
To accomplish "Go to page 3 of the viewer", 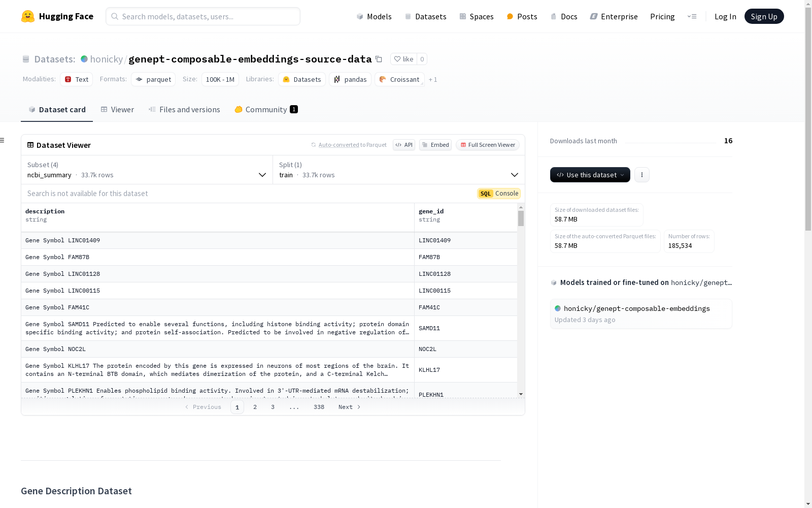I will point(273,407).
